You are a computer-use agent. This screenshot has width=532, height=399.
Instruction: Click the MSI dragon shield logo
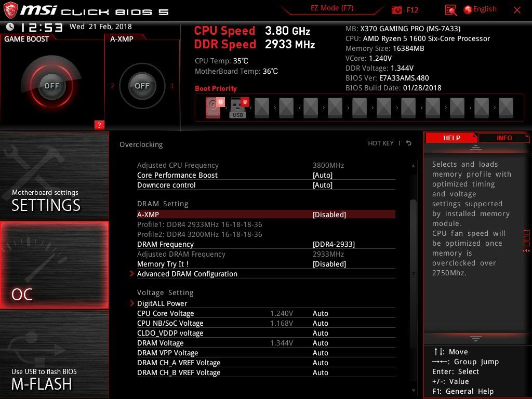tap(10, 10)
